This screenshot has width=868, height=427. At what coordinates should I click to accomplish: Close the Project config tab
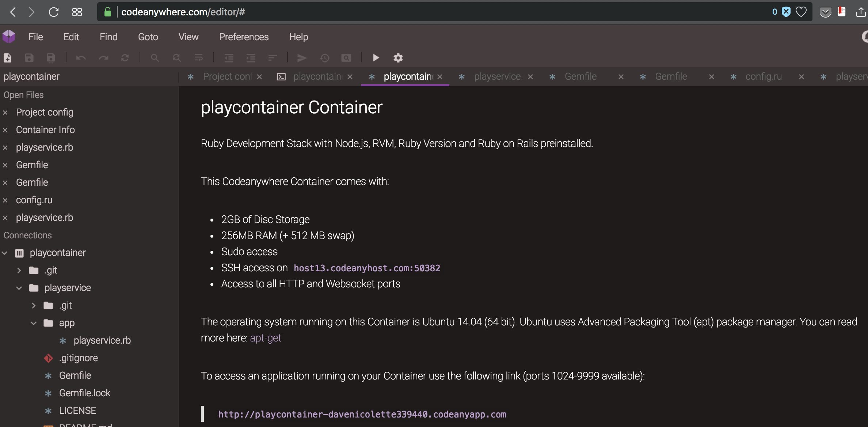pos(259,77)
